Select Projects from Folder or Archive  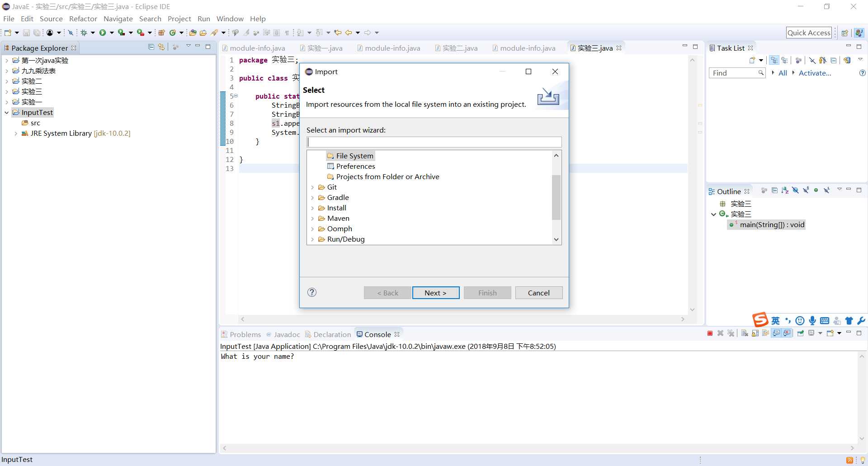coord(383,176)
